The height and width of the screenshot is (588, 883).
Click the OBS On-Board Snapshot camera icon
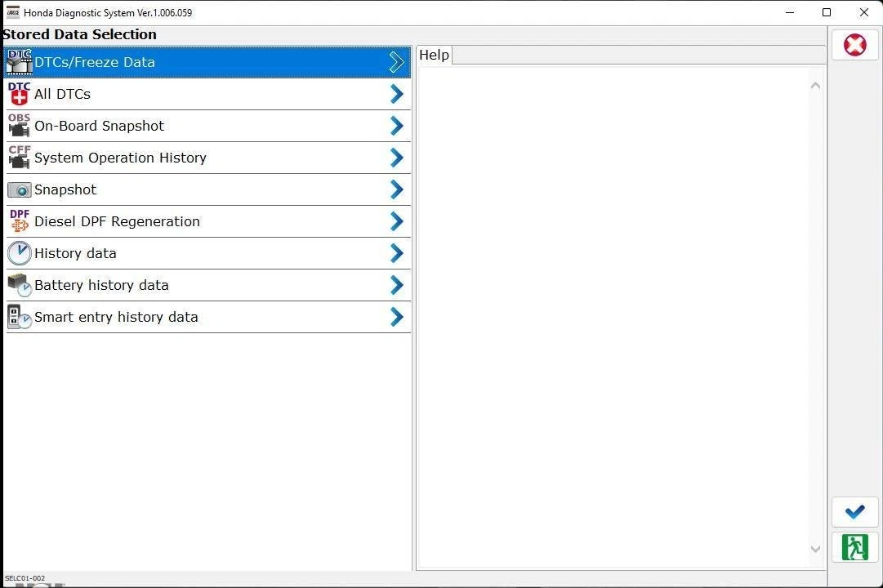point(19,126)
